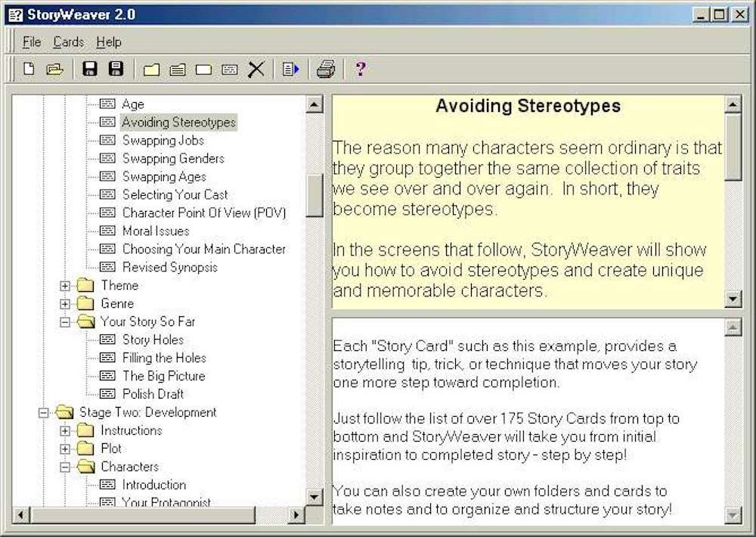Open the Choosing Your Main Character card
Viewport: 756px width, 537px height.
203,249
